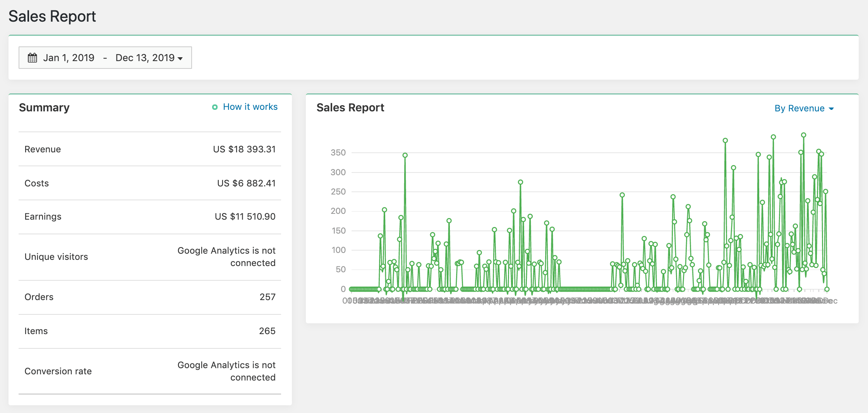Click the caret arrow after Dec 13, 2019

[180, 58]
